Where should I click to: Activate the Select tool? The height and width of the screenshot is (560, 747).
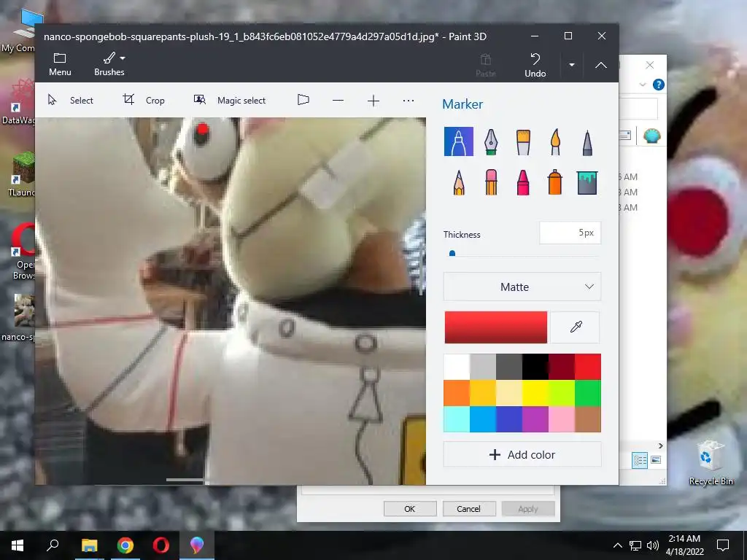71,100
